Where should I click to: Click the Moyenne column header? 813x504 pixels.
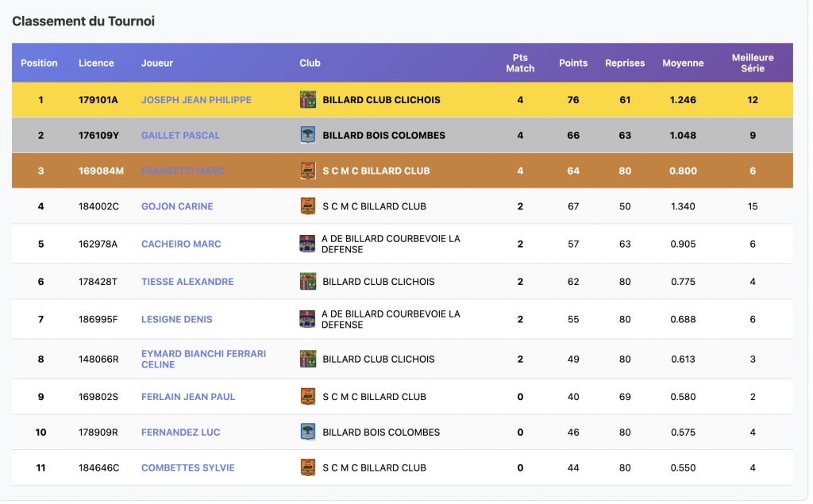coord(683,63)
